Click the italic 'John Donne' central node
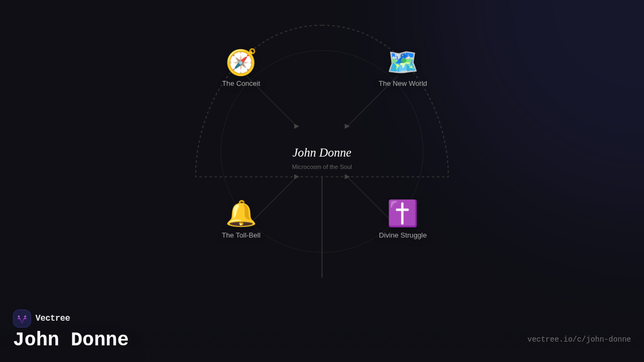The height and width of the screenshot is (362, 644). [x=321, y=153]
